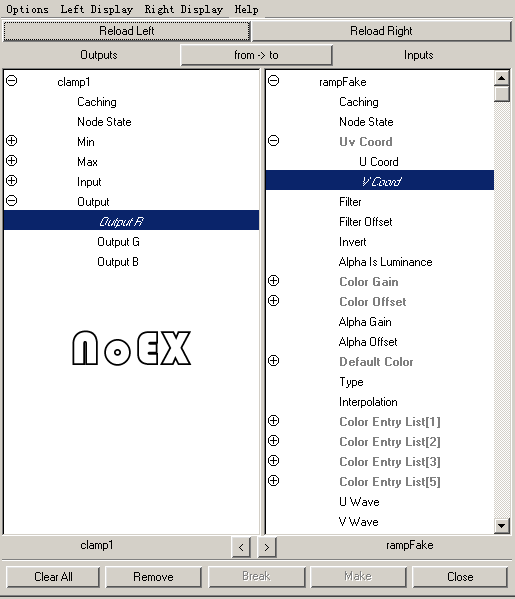Expand Color Entry List[5]
The width and height of the screenshot is (515, 599).
(274, 481)
